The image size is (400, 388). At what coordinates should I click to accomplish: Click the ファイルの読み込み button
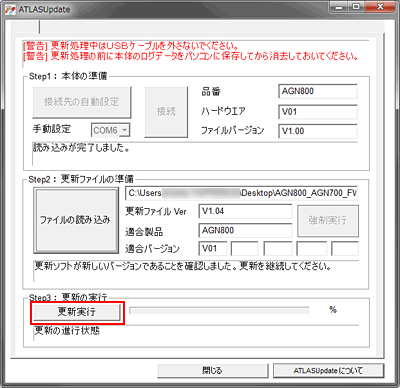click(76, 220)
